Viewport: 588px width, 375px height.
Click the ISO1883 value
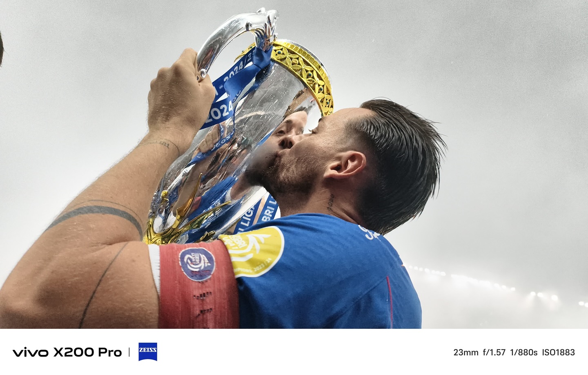tap(558, 352)
